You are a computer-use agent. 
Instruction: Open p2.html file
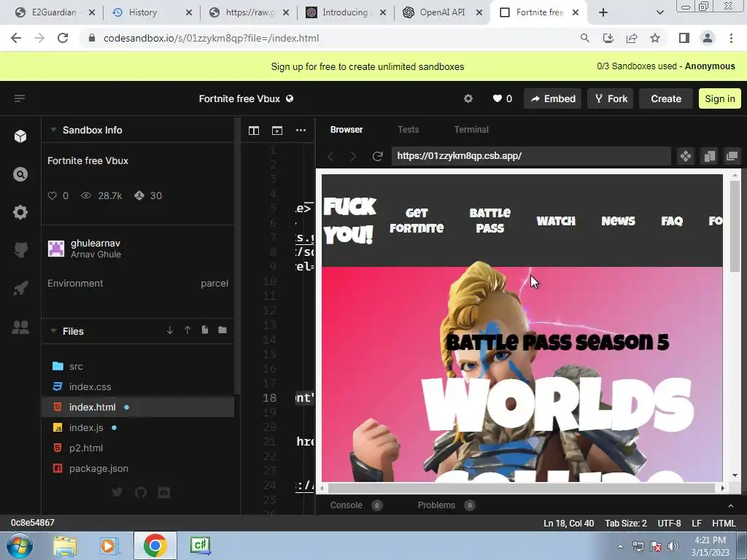(137, 448)
